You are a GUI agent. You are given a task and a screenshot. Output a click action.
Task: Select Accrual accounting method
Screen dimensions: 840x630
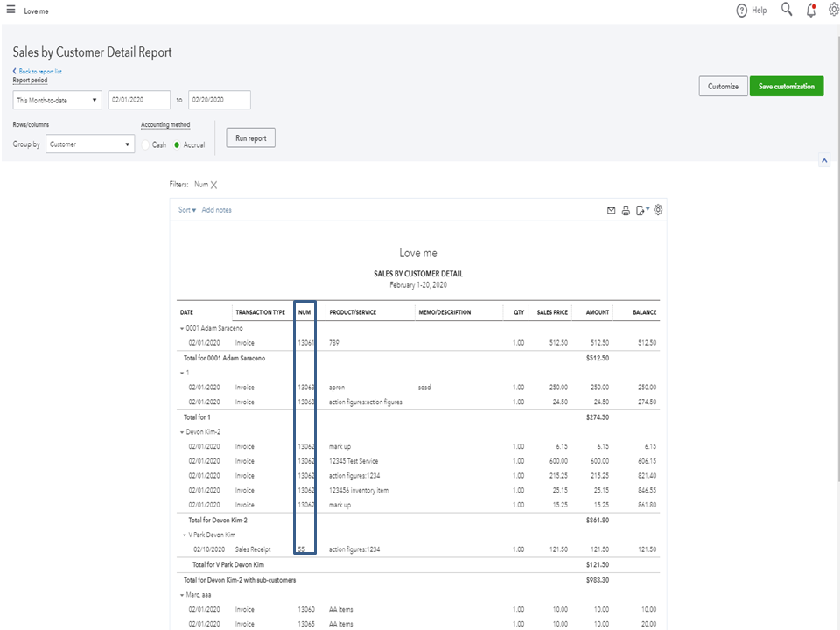[177, 144]
